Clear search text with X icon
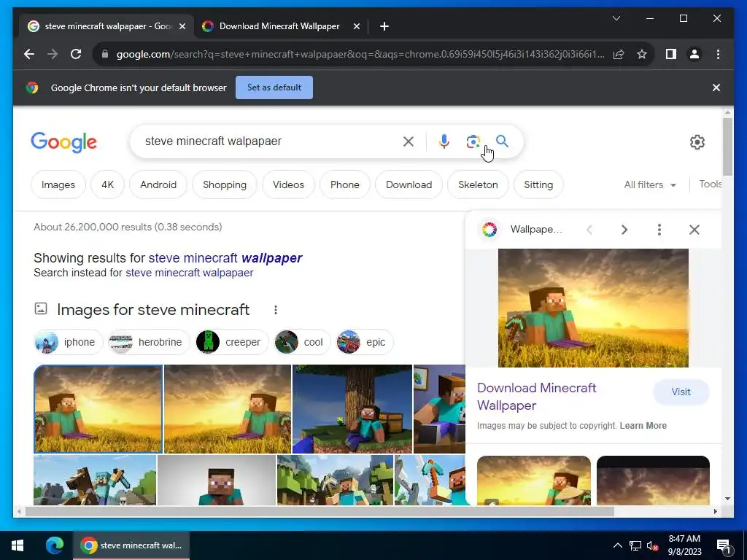Image resolution: width=747 pixels, height=560 pixels. pos(409,141)
